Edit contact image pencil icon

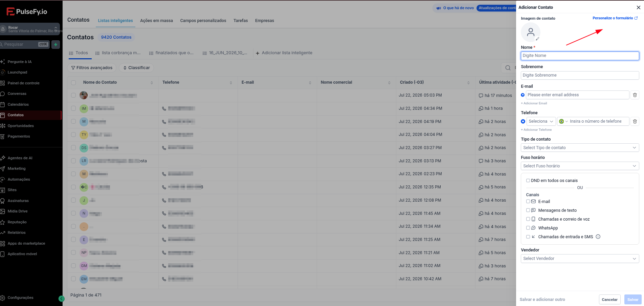(537, 39)
